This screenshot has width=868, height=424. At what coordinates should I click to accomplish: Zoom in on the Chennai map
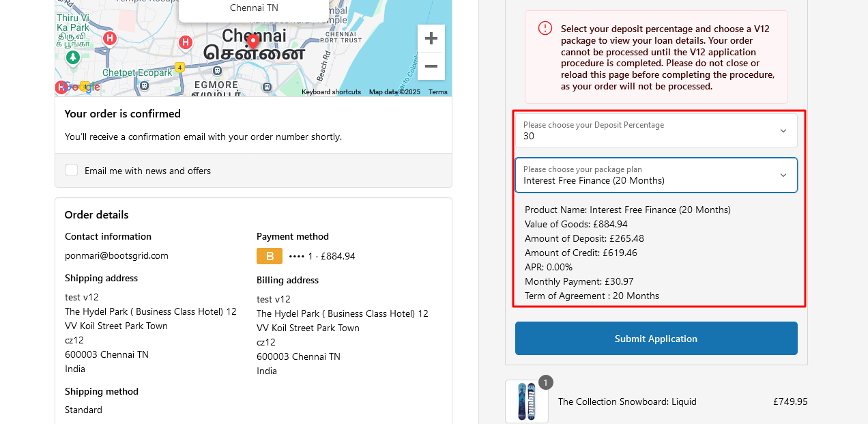tap(431, 38)
